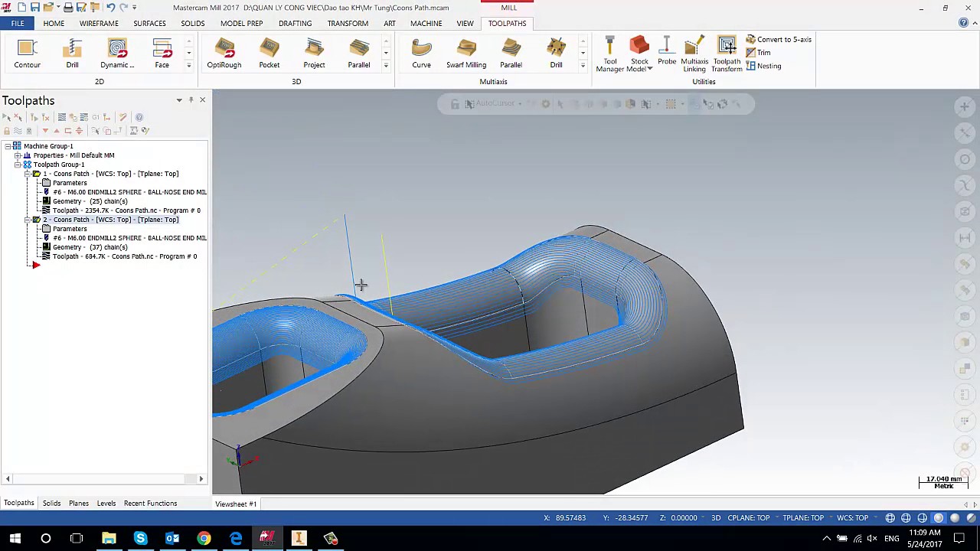Pick the Parallel icon in the 3D group
The height and width of the screenshot is (551, 980).
click(358, 54)
